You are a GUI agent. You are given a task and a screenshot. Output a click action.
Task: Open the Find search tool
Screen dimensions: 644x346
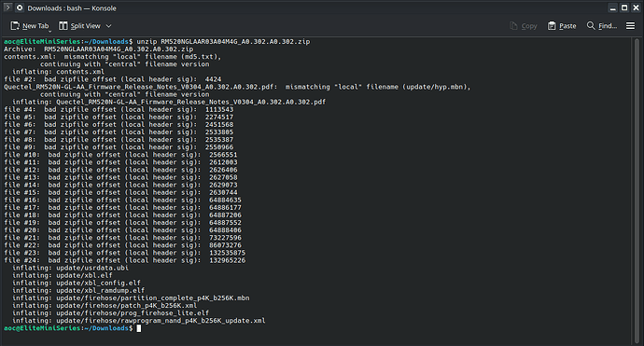[602, 26]
